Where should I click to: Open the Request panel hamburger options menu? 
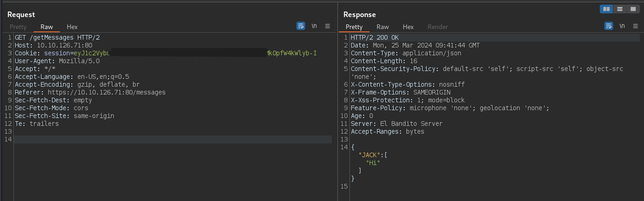pyautogui.click(x=327, y=26)
